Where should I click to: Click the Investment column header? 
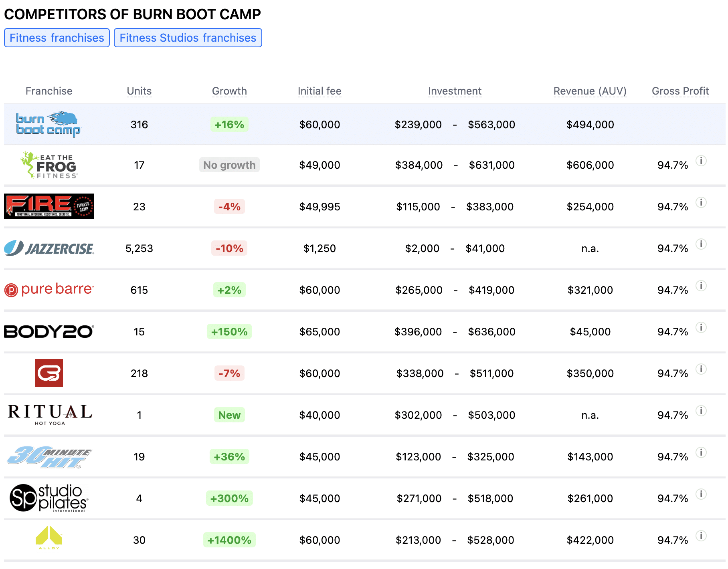pos(455,91)
